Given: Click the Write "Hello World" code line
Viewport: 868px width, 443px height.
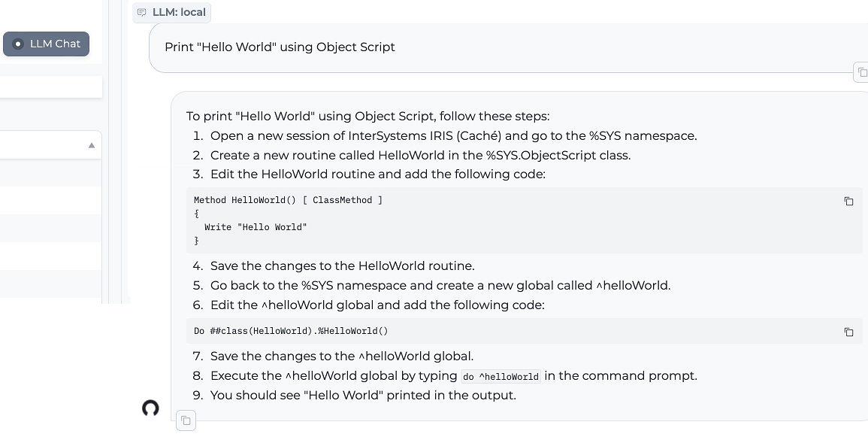Looking at the screenshot, I should [x=256, y=227].
